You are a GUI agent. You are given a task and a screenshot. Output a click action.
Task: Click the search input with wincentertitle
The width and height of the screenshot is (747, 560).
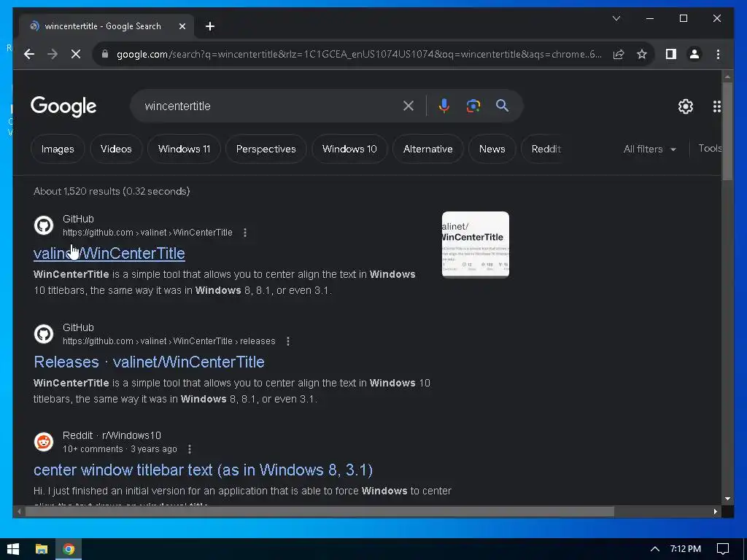[x=271, y=106]
